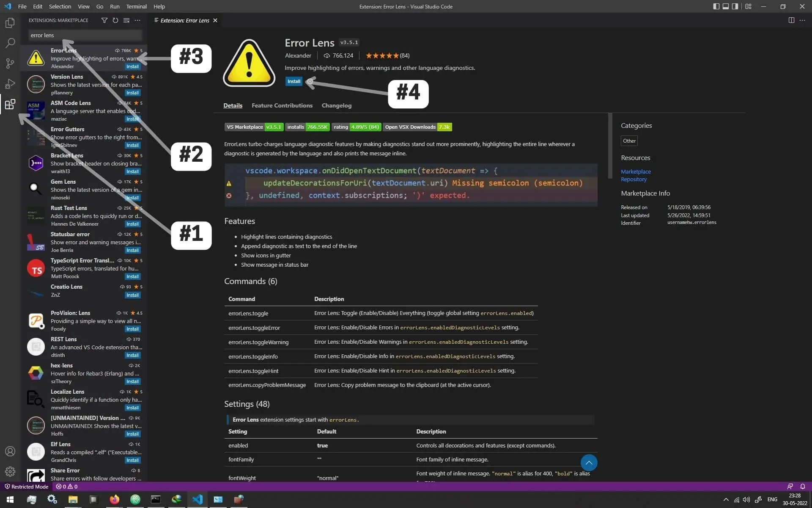Click the round scroll-to-top arrow button

pyautogui.click(x=589, y=463)
